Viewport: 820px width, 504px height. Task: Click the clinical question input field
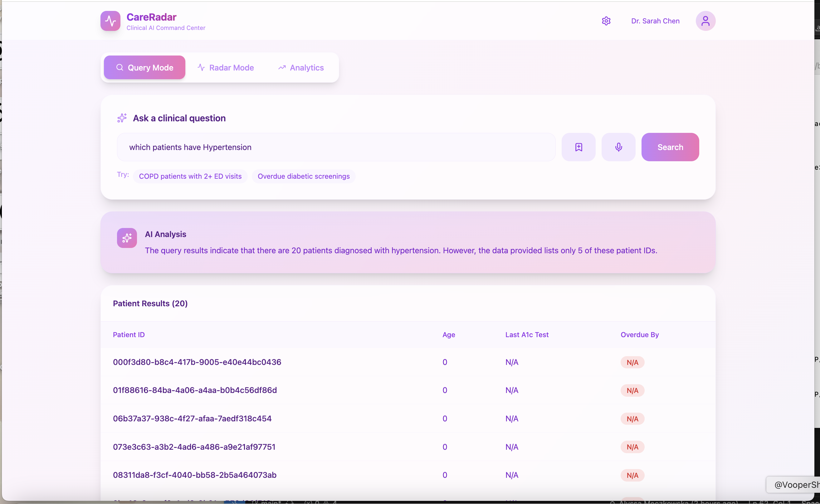pyautogui.click(x=336, y=147)
